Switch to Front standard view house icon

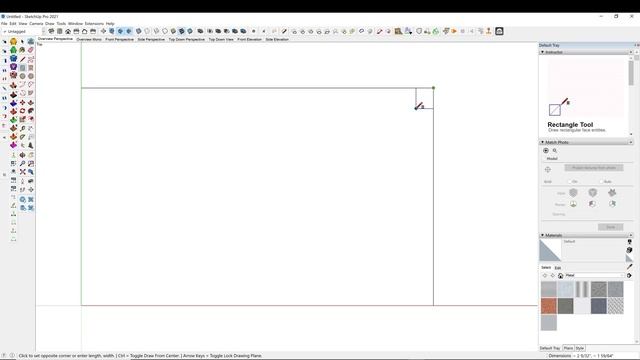tap(68, 31)
